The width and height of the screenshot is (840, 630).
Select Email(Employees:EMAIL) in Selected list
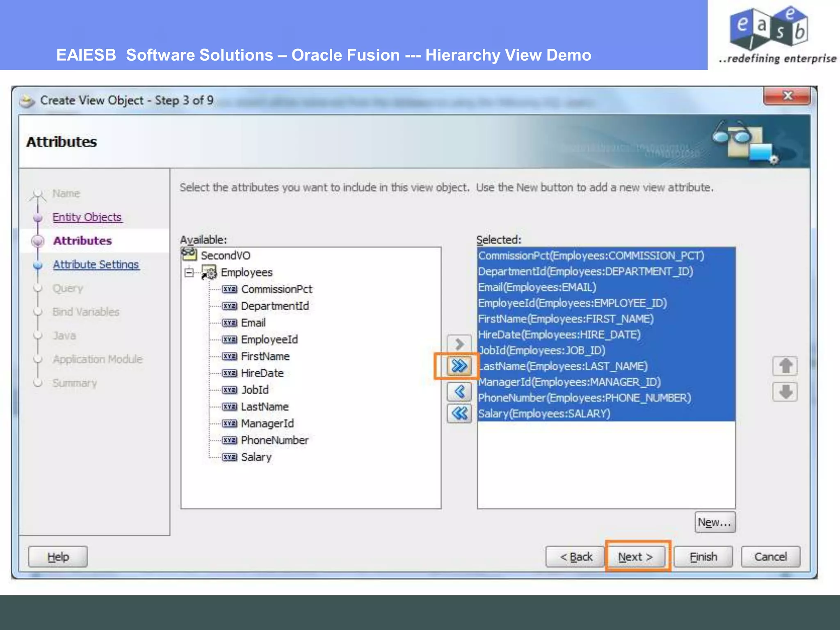tap(606, 287)
